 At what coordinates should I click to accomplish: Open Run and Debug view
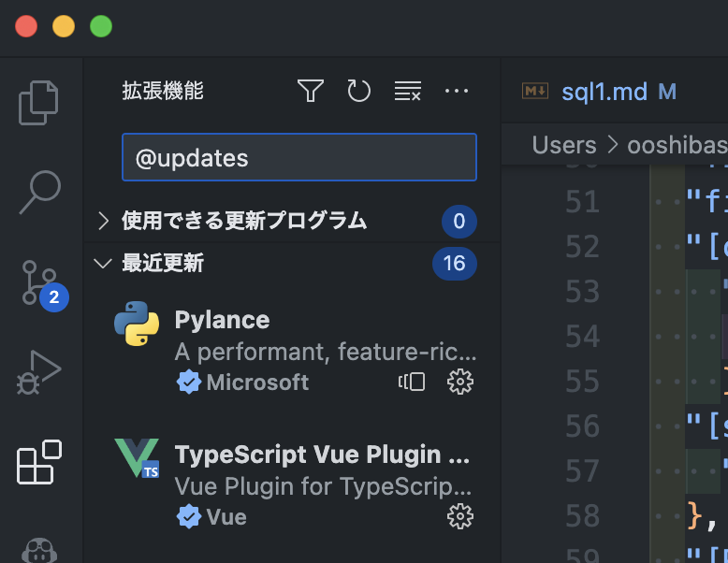click(x=39, y=372)
